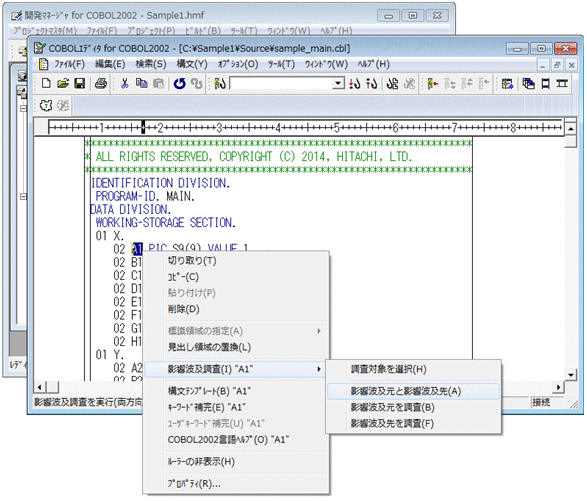The width and height of the screenshot is (587, 501).
Task: Click the Tile horizontally toolbar icon
Action: [x=545, y=83]
